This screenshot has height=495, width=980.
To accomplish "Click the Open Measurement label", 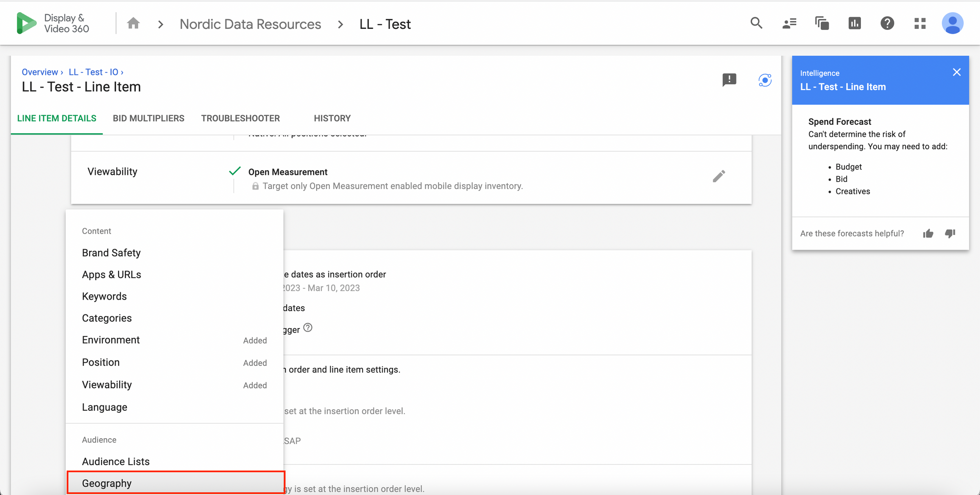I will point(288,172).
